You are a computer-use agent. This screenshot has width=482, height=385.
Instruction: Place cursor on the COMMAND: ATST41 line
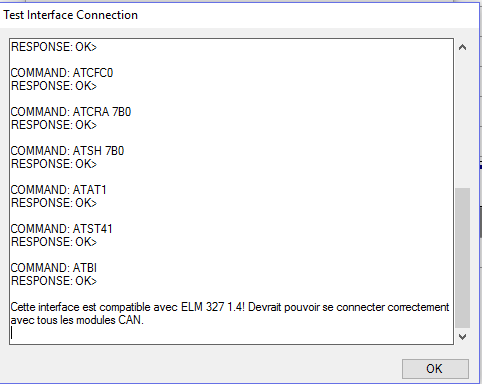pyautogui.click(x=62, y=229)
